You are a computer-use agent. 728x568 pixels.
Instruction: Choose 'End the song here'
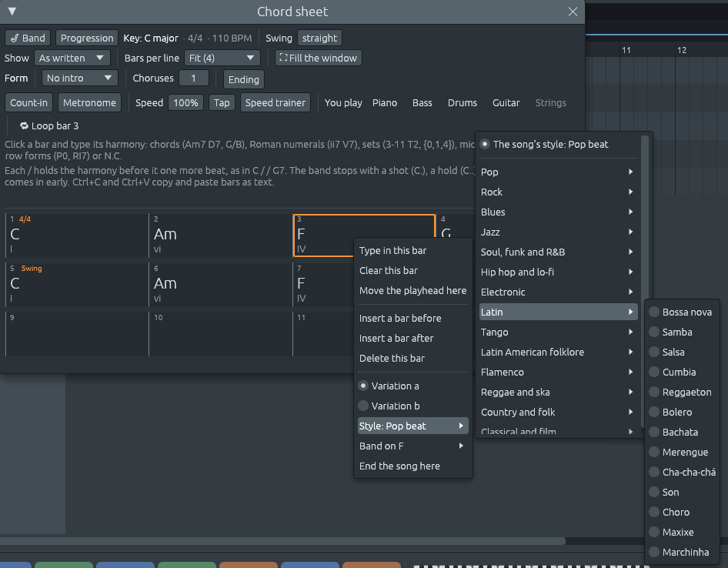412,466
